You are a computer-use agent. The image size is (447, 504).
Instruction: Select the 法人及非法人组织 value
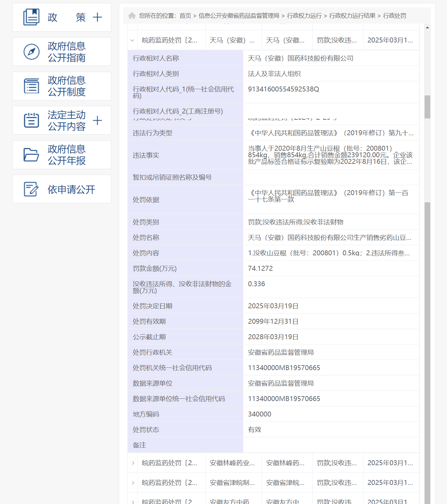pos(274,74)
